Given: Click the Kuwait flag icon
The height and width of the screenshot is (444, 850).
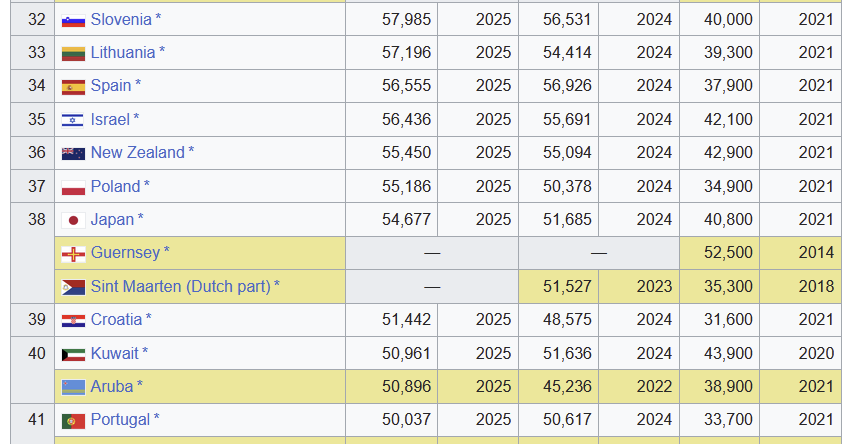Looking at the screenshot, I should (73, 353).
